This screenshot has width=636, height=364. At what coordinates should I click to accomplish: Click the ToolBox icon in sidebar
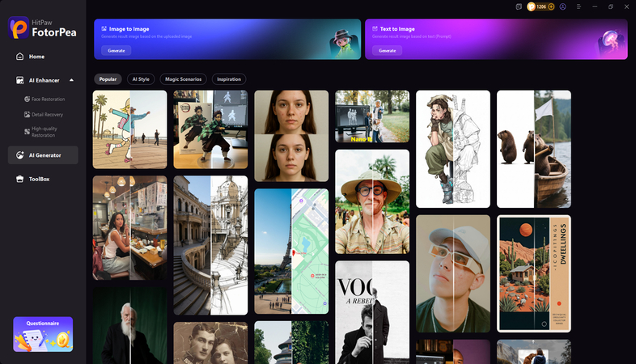[19, 179]
